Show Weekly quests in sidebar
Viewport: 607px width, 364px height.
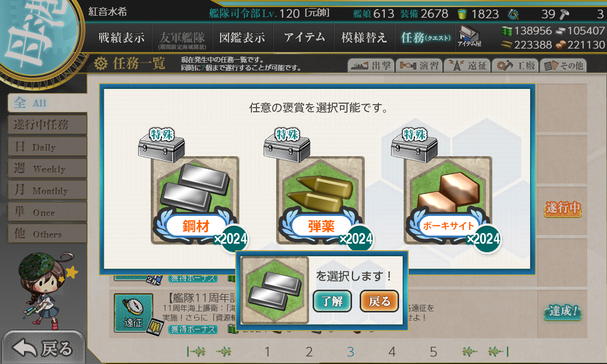click(47, 169)
